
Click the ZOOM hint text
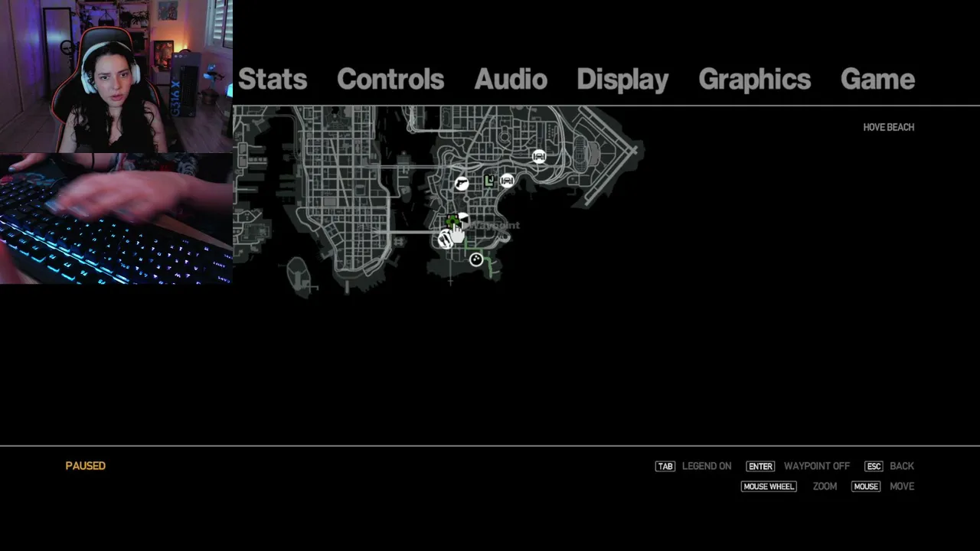825,486
